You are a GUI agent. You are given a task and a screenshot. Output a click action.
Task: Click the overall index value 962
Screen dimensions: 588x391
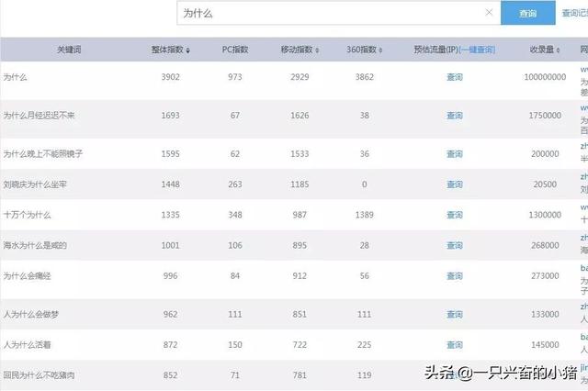pyautogui.click(x=171, y=314)
